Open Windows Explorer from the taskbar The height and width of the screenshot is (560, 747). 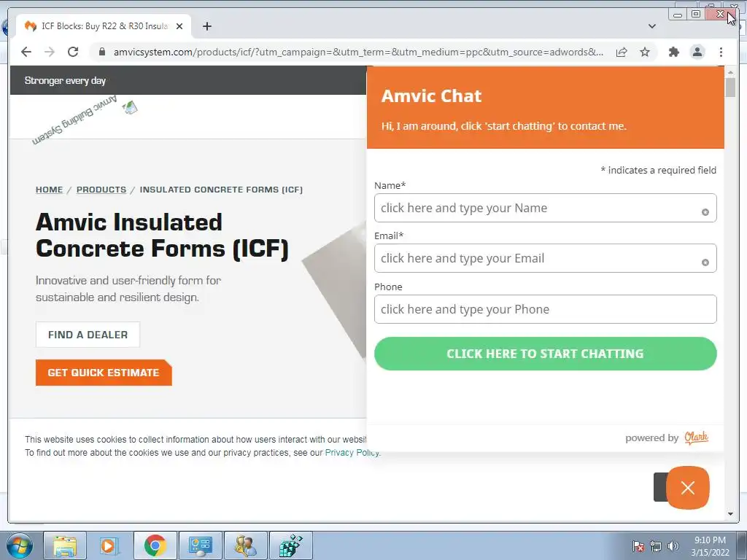click(65, 545)
